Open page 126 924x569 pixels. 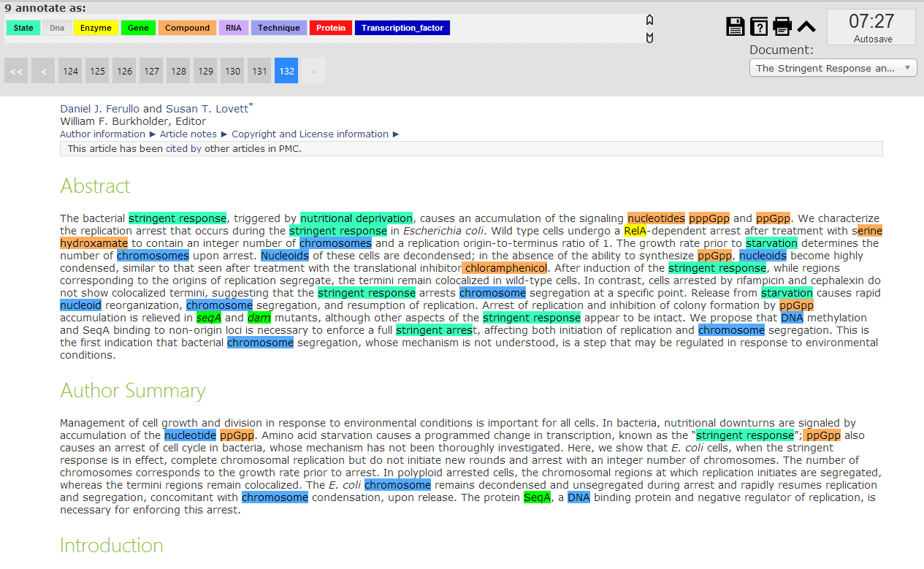pos(124,71)
